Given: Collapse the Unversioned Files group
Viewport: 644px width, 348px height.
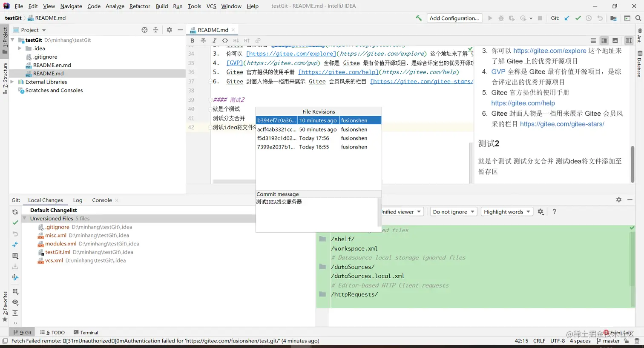Looking at the screenshot, I should click(x=25, y=218).
